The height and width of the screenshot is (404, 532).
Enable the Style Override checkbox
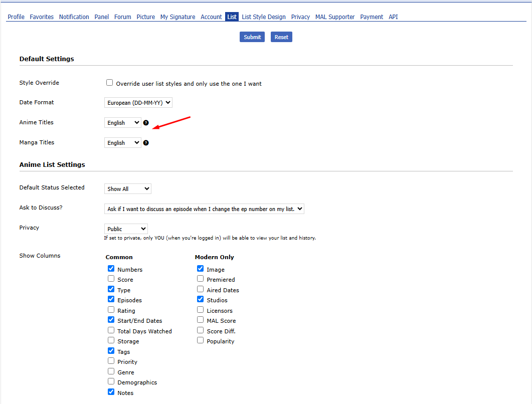click(x=110, y=83)
